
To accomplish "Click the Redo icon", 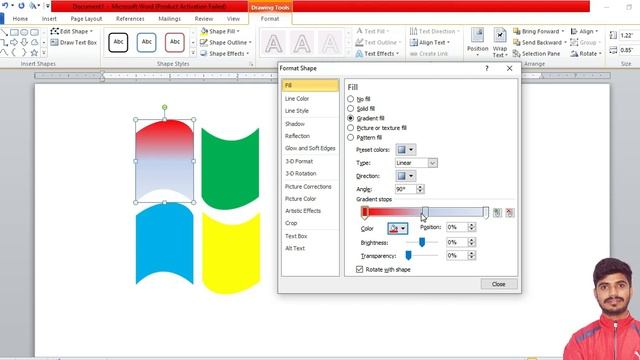I will coord(21,6).
